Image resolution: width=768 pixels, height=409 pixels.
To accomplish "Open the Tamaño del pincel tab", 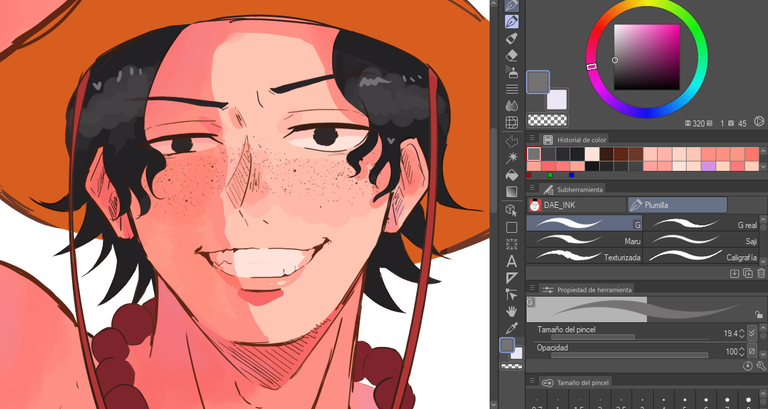I will point(576,382).
